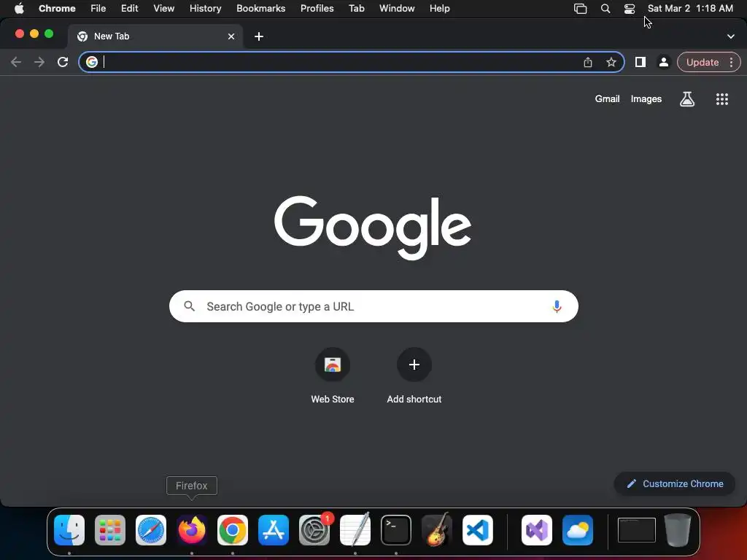This screenshot has width=747, height=560.
Task: Start voice search with microphone
Action: click(557, 306)
